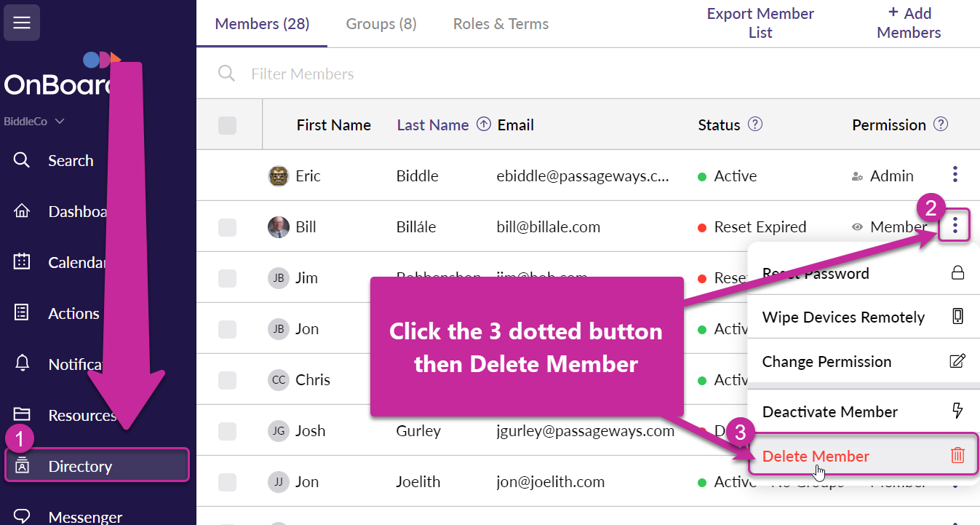Select Wipe Devices Remotely menu option
Viewport: 980px width, 525px height.
843,317
